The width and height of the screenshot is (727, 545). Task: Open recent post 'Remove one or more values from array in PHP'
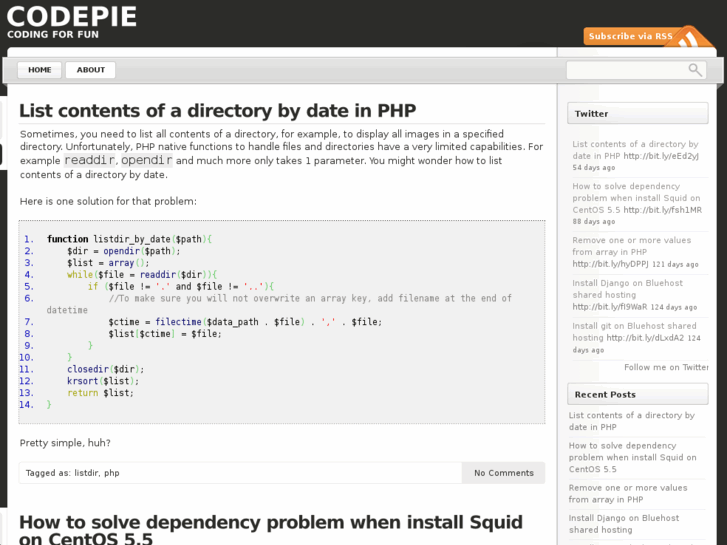[x=628, y=494]
